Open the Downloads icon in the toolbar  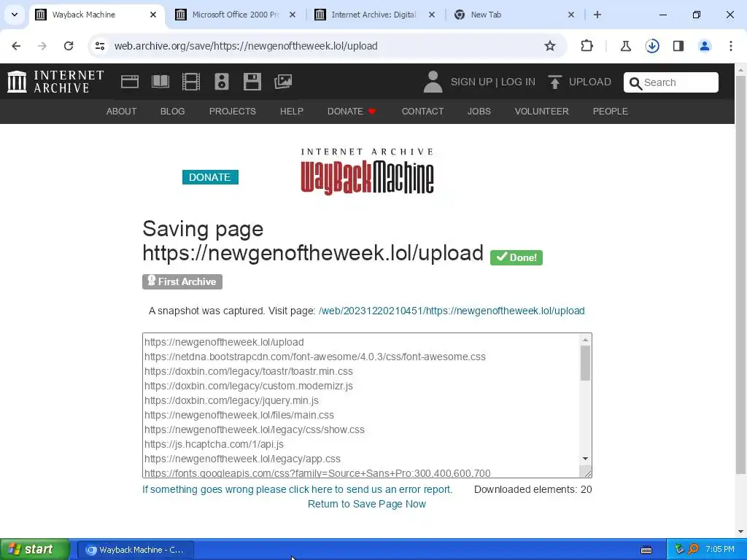[652, 46]
